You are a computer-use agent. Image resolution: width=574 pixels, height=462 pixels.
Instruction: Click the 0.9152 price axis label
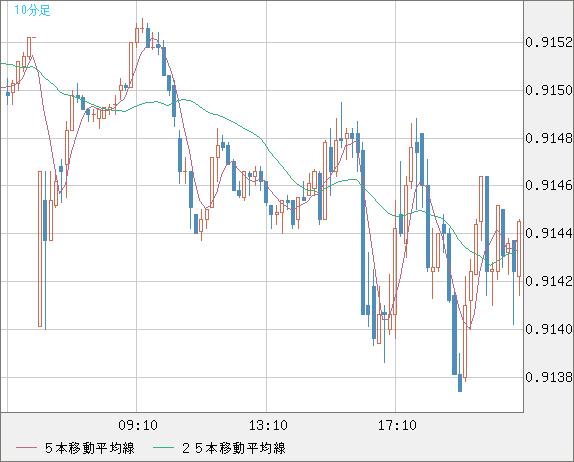(549, 42)
